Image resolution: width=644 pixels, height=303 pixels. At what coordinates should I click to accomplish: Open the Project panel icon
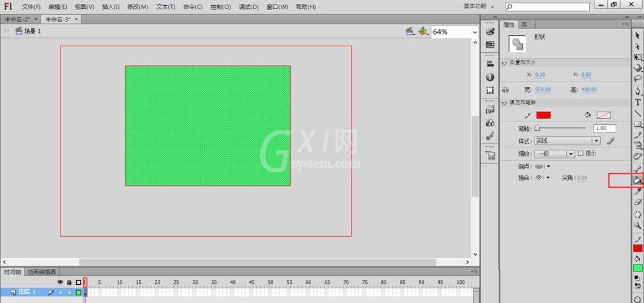coord(490,155)
